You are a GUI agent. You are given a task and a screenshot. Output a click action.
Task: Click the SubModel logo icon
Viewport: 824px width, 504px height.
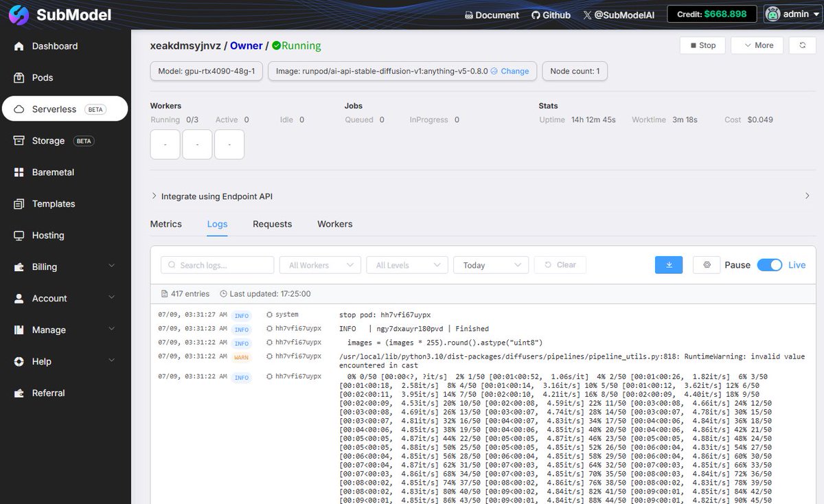click(x=19, y=14)
